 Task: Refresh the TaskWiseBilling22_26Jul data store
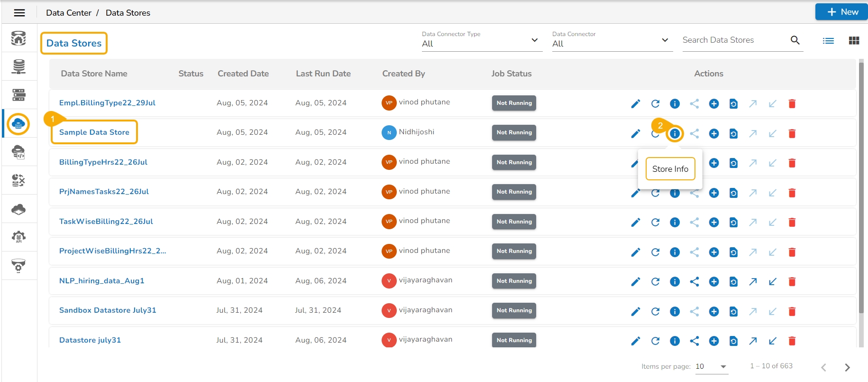pyautogui.click(x=655, y=223)
